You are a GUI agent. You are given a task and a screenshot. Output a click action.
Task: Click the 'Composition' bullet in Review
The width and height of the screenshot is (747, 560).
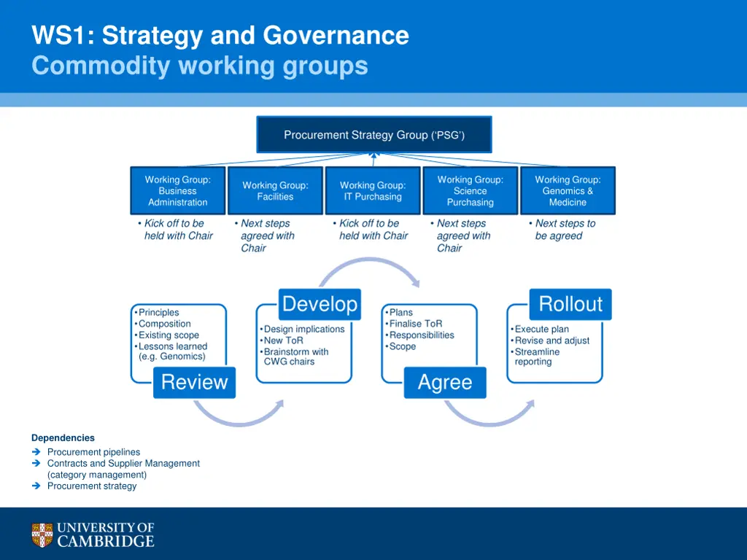[163, 324]
